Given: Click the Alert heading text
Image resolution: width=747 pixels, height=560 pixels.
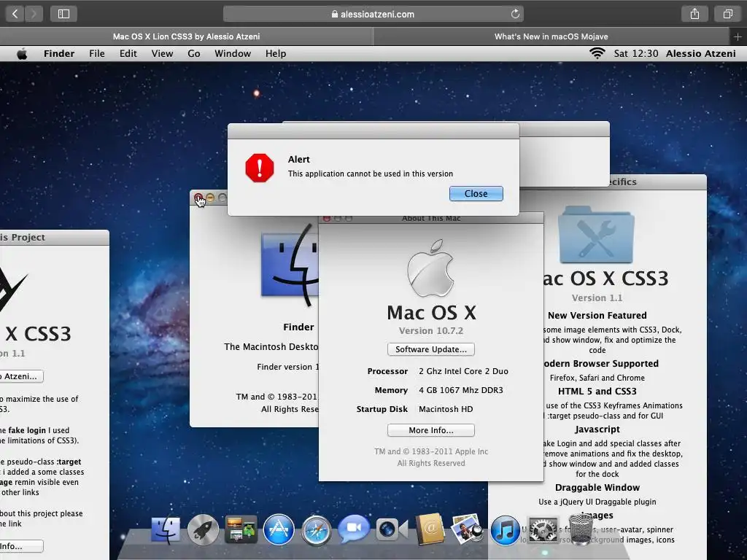Looking at the screenshot, I should (298, 160).
